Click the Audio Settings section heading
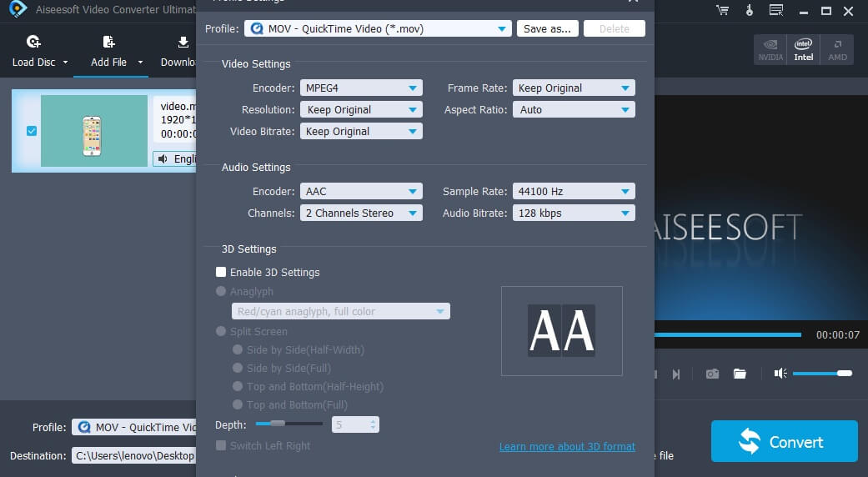This screenshot has width=868, height=477. pos(256,167)
